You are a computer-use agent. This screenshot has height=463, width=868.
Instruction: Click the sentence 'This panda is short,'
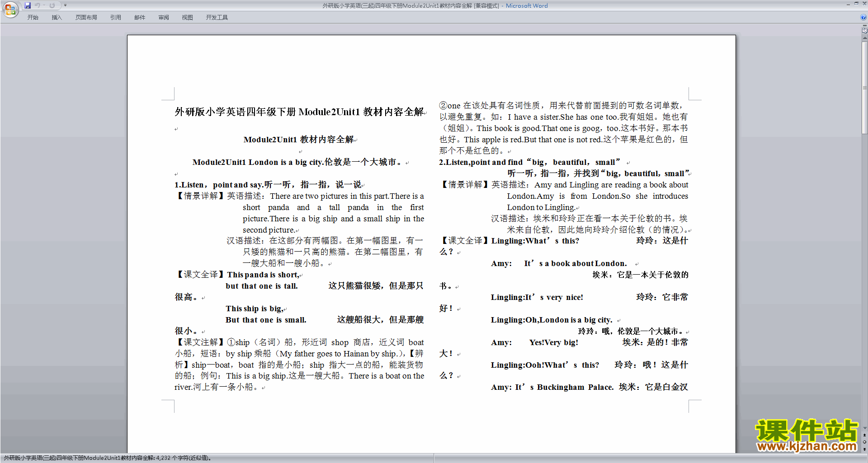(263, 275)
